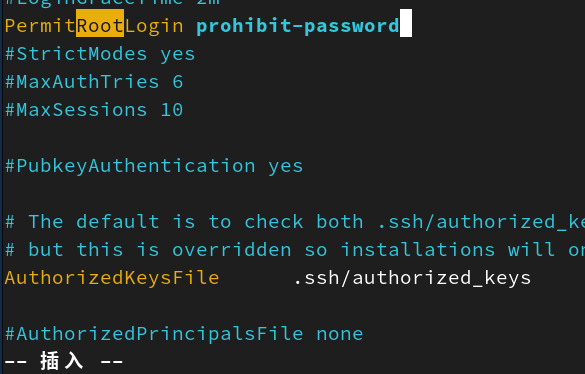Click the empty line above #PubkeyAuthentication
Screen dimensions: 585x374
coord(292,138)
